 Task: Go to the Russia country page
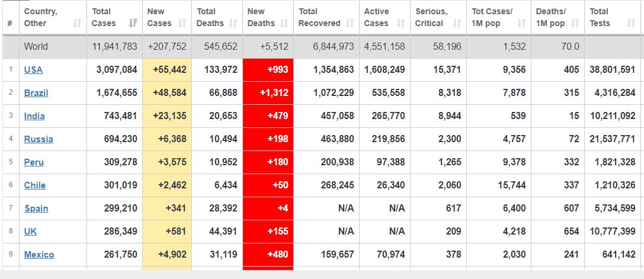pyautogui.click(x=39, y=139)
